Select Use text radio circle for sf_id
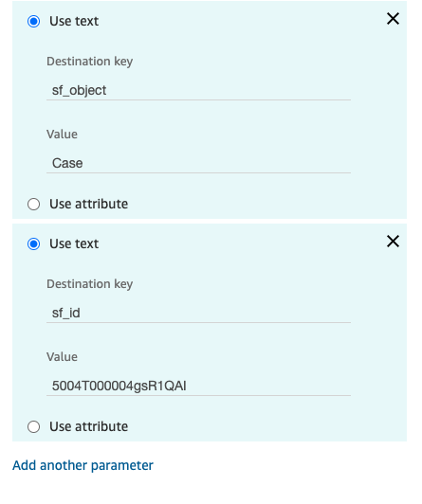The image size is (422, 504). (x=34, y=244)
